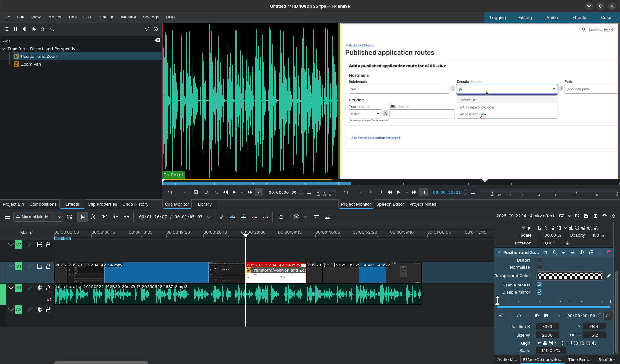Enable the Distort checkbox
The height and width of the screenshot is (364, 620).
point(539,260)
